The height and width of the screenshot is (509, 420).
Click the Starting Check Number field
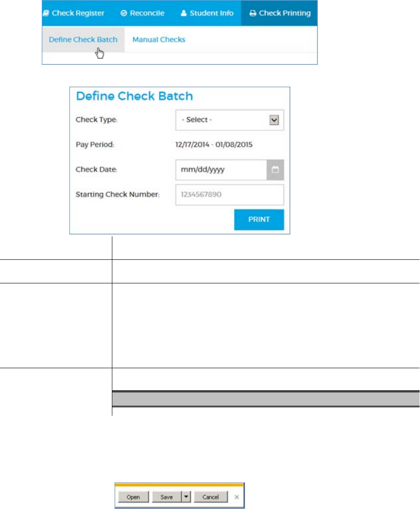tap(230, 195)
